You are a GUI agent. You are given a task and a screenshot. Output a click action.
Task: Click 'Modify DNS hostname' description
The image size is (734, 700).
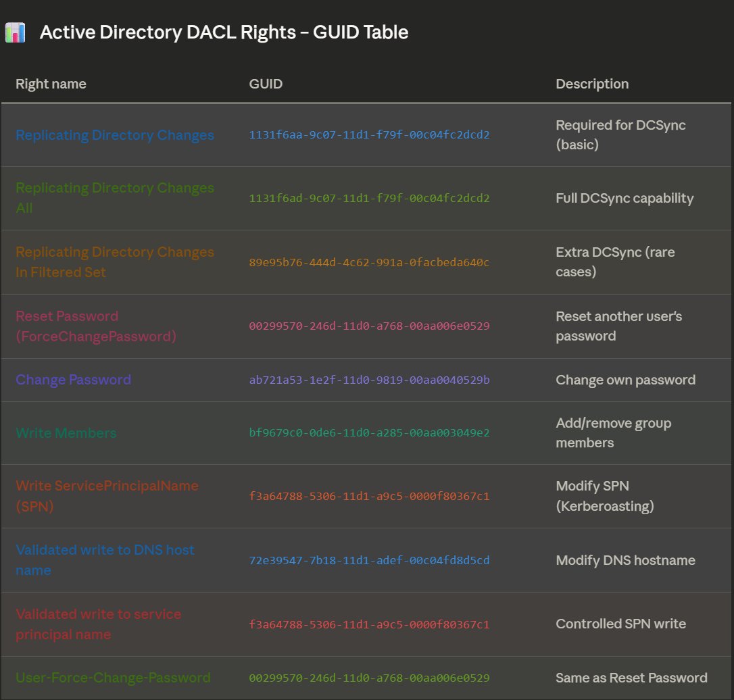tap(625, 560)
